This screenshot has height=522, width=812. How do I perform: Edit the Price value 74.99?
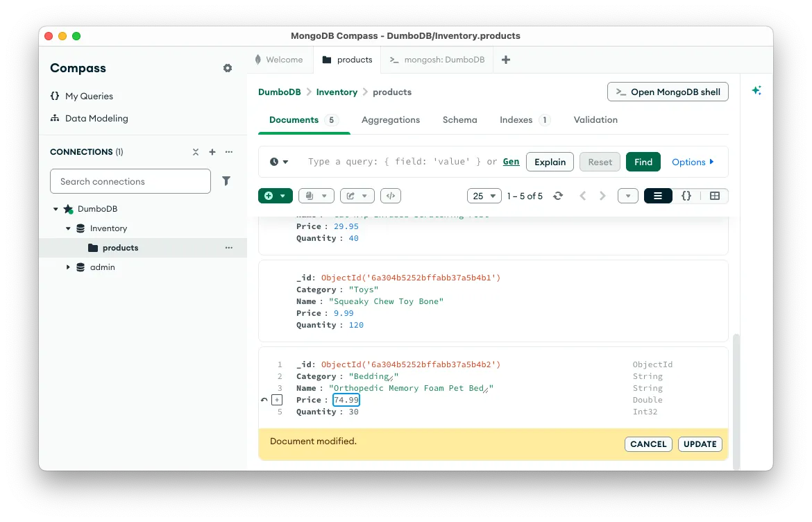coord(346,400)
